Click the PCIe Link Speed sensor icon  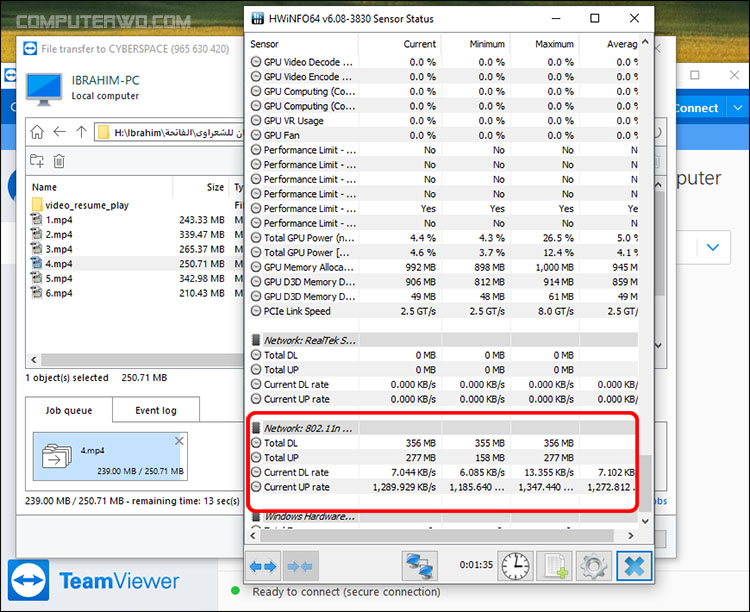coord(256,312)
